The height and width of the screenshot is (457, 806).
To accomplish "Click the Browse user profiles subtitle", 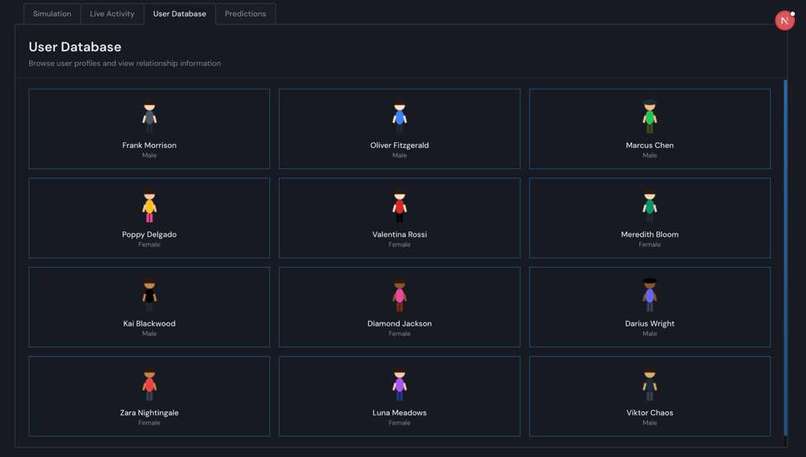I will [x=125, y=63].
